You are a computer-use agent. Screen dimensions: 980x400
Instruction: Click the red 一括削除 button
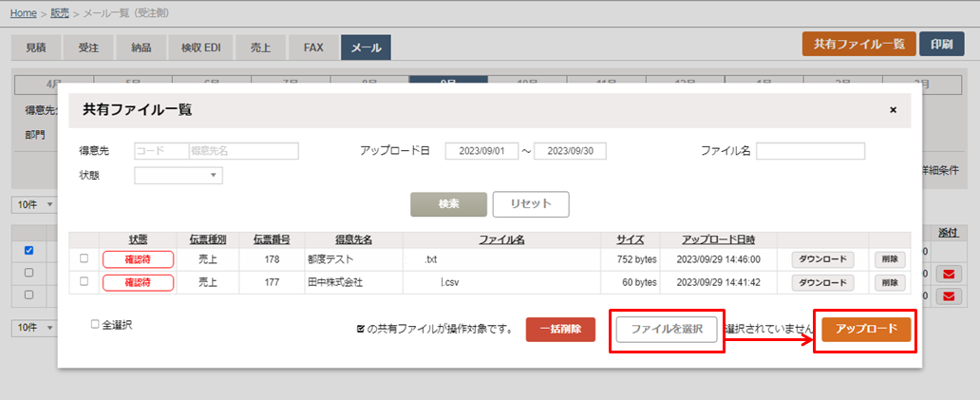(x=560, y=329)
